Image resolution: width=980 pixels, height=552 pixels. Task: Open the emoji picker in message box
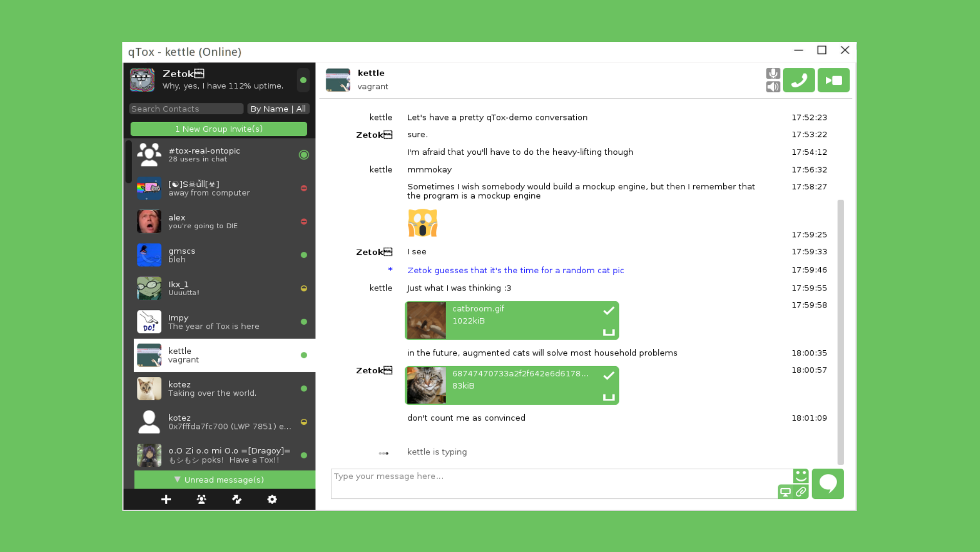(x=801, y=476)
